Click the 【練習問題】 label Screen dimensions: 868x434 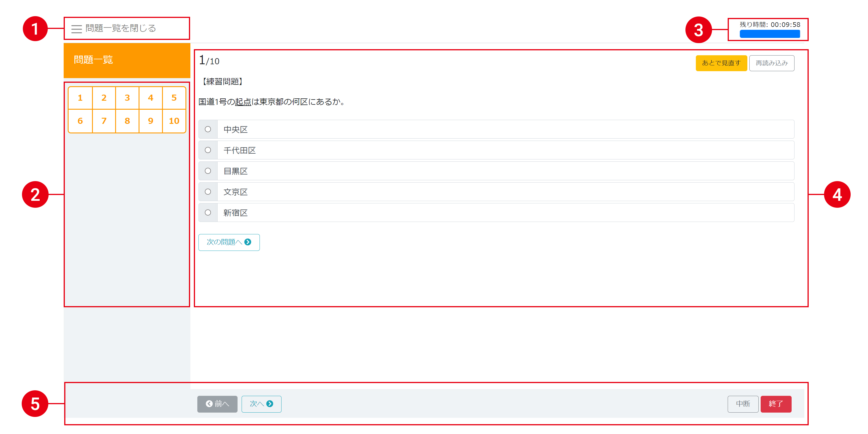[222, 82]
